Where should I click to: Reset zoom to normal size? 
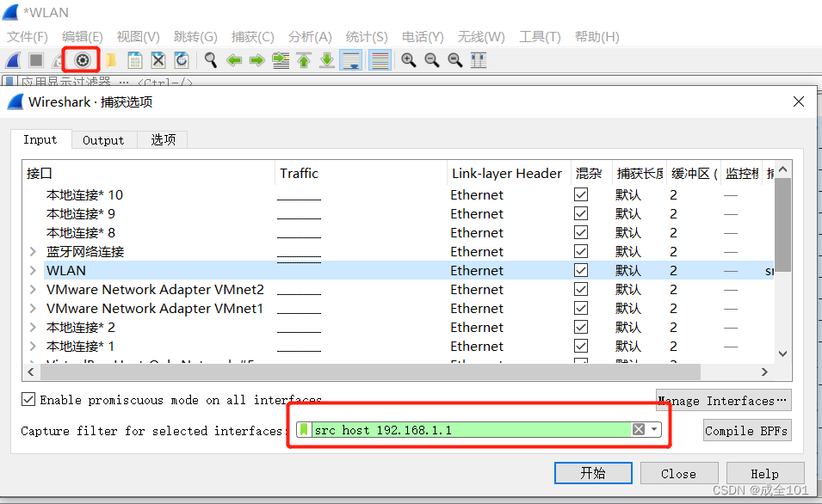click(x=454, y=60)
